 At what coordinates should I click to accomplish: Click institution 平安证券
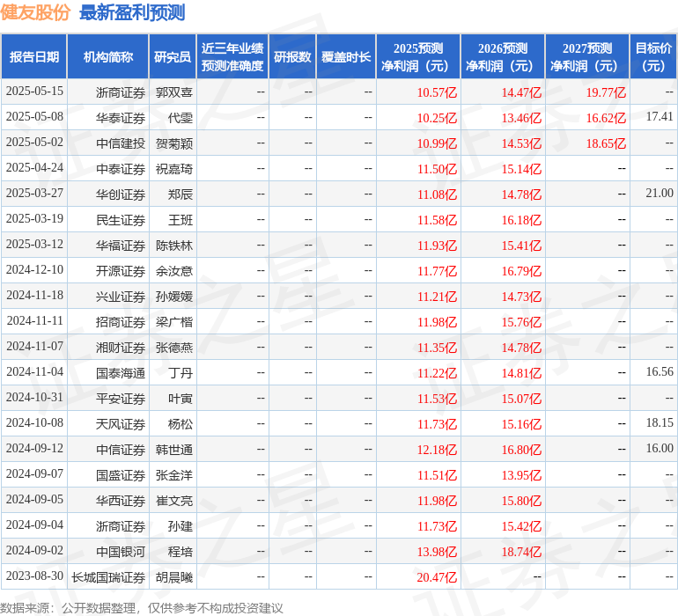[x=121, y=399]
